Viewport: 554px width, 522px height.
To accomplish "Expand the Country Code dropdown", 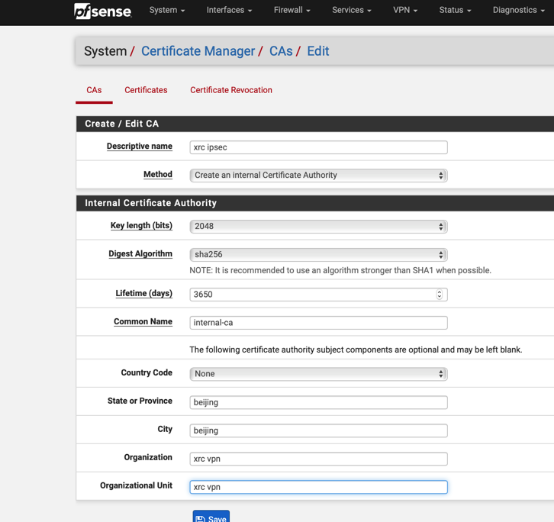I will [x=319, y=374].
